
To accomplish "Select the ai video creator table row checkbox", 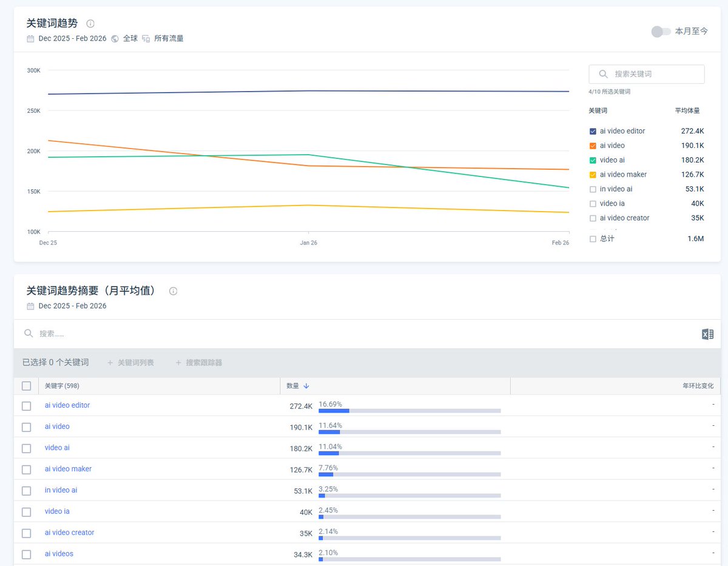I will (26, 533).
